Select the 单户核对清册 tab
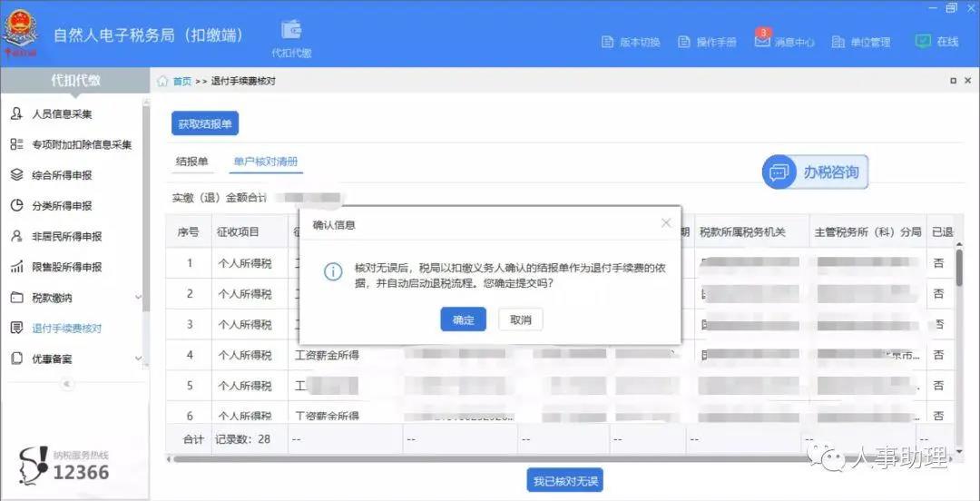This screenshot has height=501, width=980. click(266, 162)
